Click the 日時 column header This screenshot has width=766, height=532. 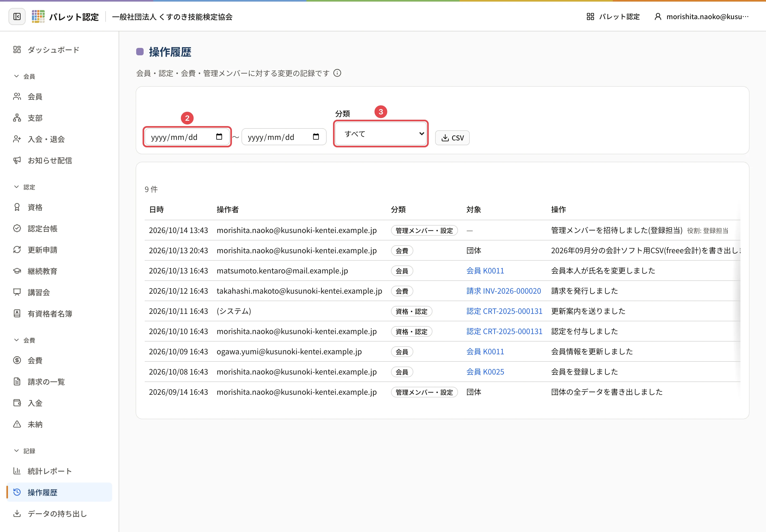[156, 210]
